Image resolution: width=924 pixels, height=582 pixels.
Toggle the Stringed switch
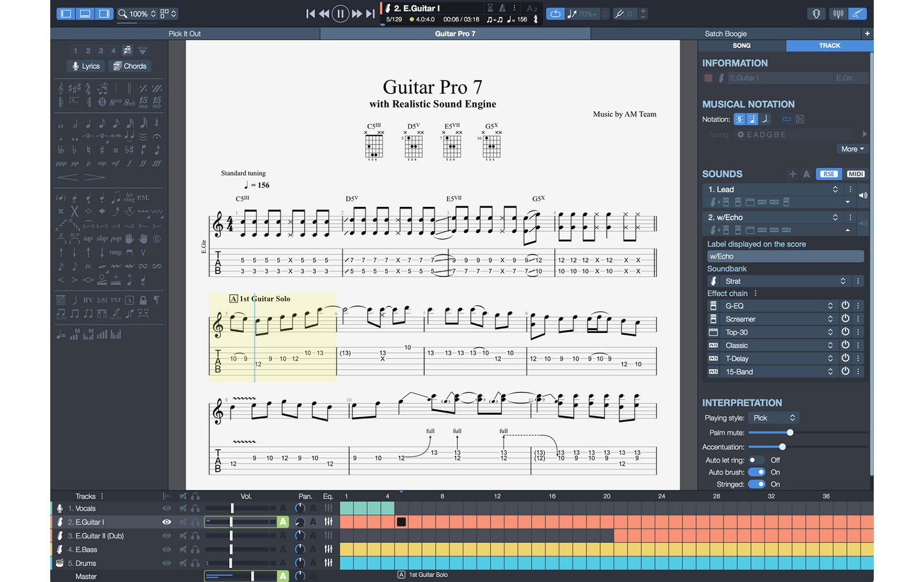[x=757, y=484]
